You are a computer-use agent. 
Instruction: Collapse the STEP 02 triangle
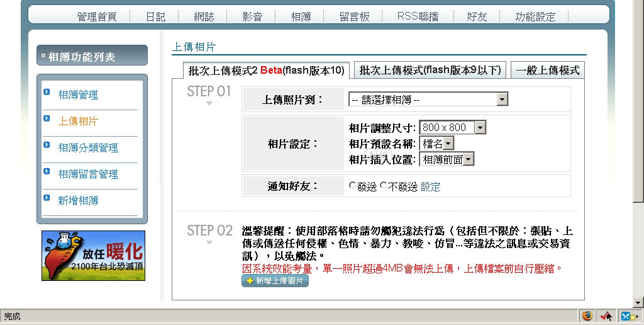(x=209, y=242)
